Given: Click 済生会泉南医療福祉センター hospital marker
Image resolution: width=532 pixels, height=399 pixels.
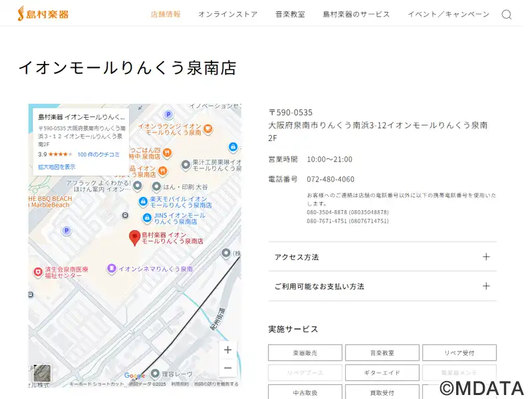Looking at the screenshot, I should [x=38, y=272].
